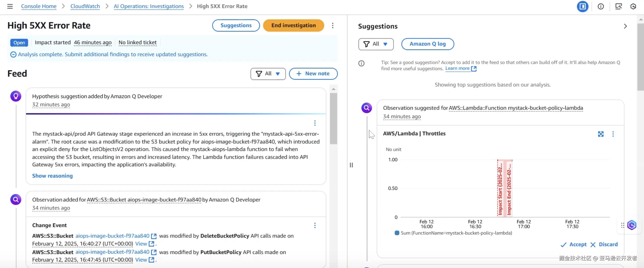Open the floating Amazon Q hexagon icon
This screenshot has height=268, width=644.
631,225
